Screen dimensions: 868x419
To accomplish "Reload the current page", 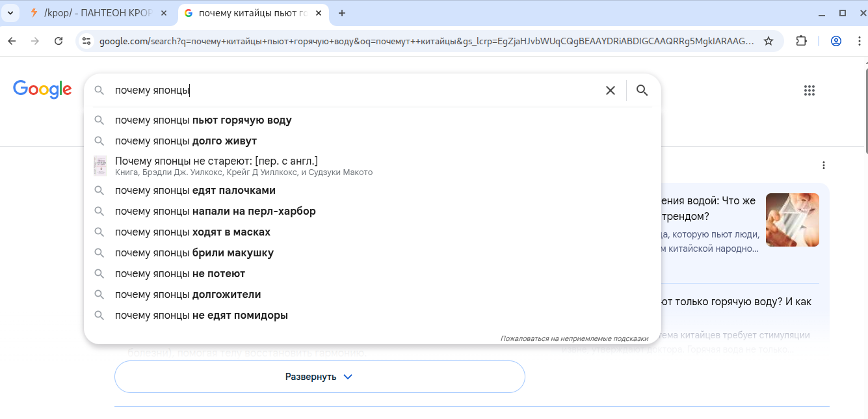I will click(59, 41).
